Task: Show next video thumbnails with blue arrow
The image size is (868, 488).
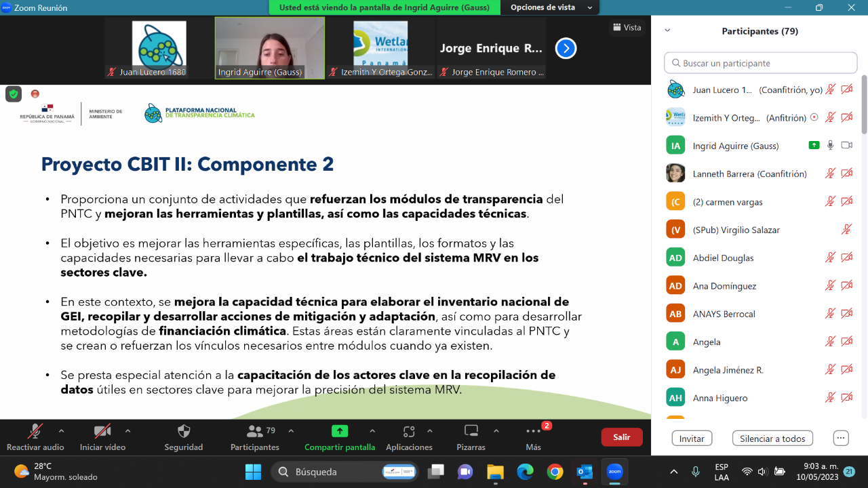Action: click(566, 48)
